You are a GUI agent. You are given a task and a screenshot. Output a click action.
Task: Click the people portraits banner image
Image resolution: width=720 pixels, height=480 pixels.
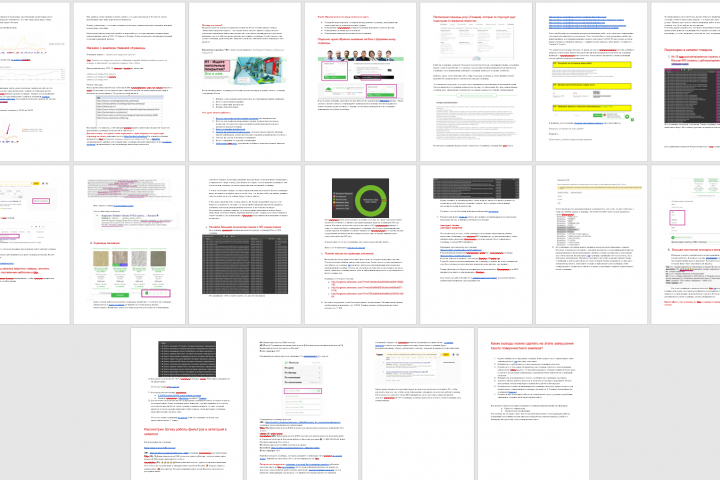tap(360, 56)
